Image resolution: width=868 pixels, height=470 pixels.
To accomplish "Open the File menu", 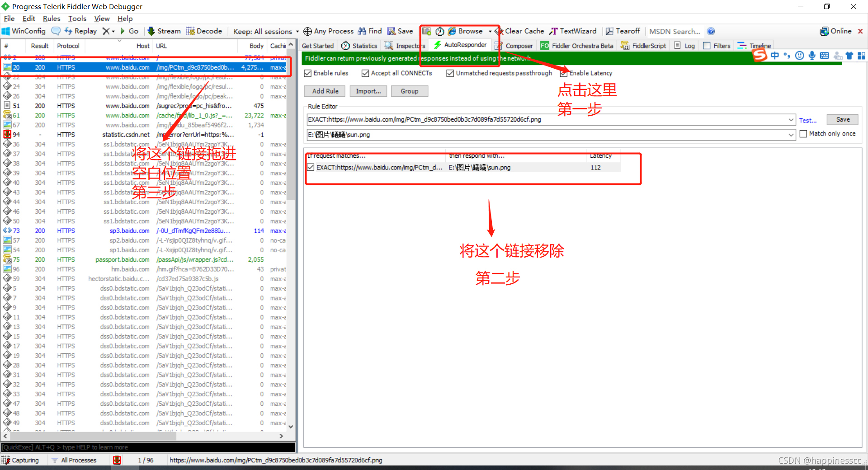I will point(9,19).
